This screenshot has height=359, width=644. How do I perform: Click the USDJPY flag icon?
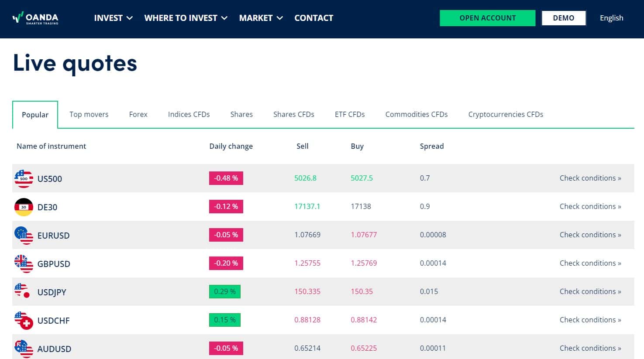(22, 291)
